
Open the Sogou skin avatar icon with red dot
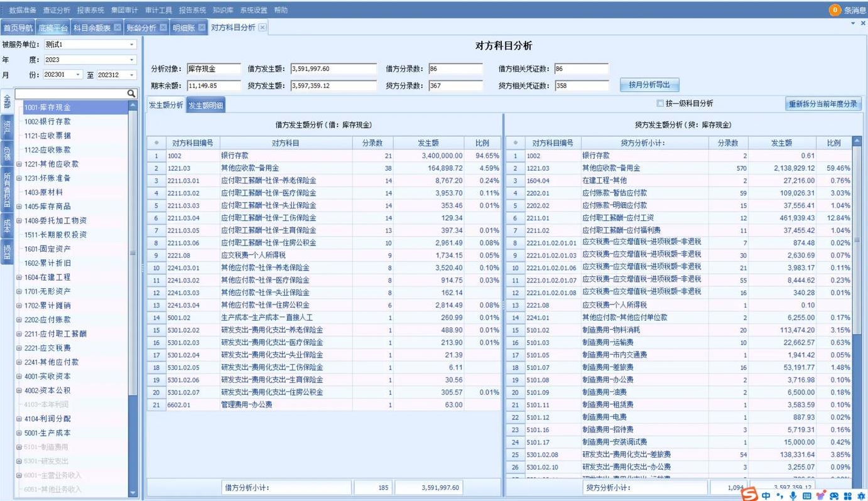click(x=820, y=495)
